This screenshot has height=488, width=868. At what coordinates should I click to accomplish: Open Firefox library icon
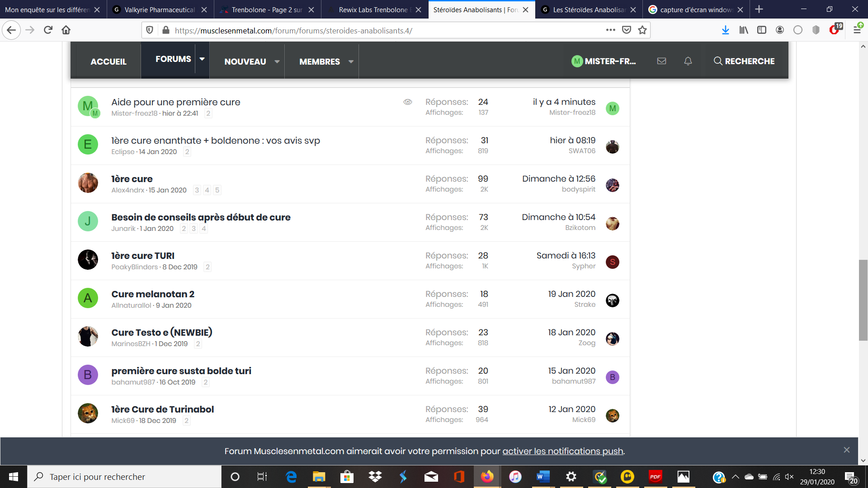[744, 30]
